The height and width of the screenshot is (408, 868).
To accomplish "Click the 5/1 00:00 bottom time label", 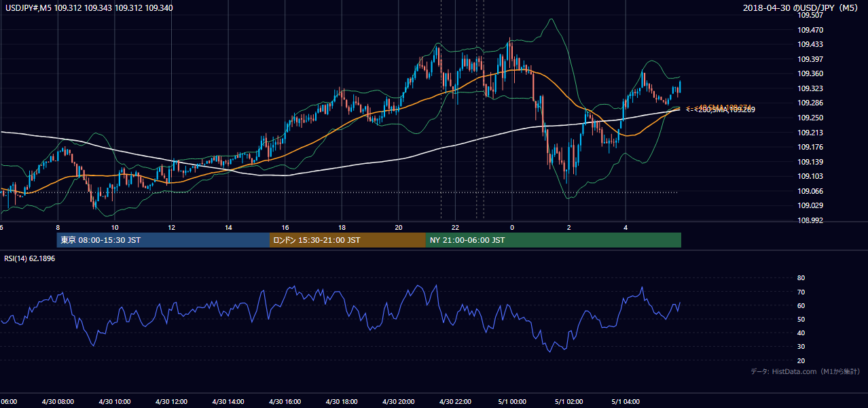I will click(x=512, y=402).
